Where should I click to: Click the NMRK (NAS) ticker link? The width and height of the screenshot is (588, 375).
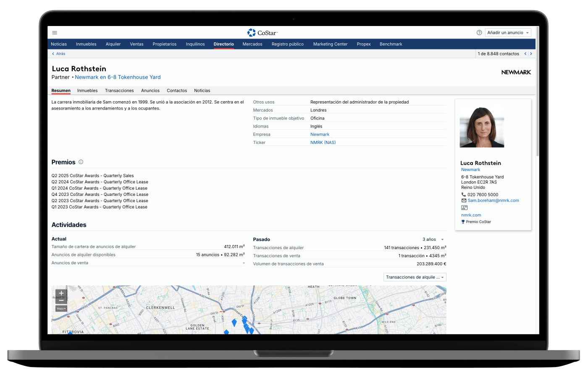click(x=323, y=143)
